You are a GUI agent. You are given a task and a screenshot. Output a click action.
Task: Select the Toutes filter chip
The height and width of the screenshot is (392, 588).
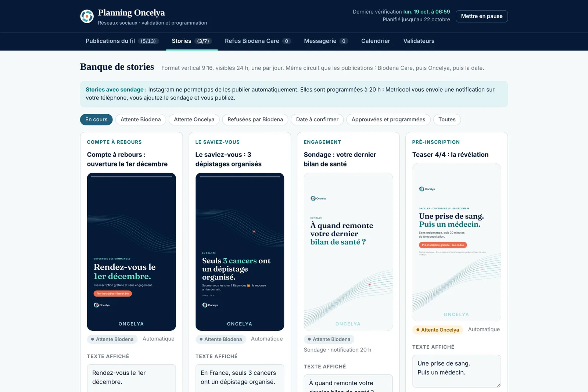[x=447, y=119]
